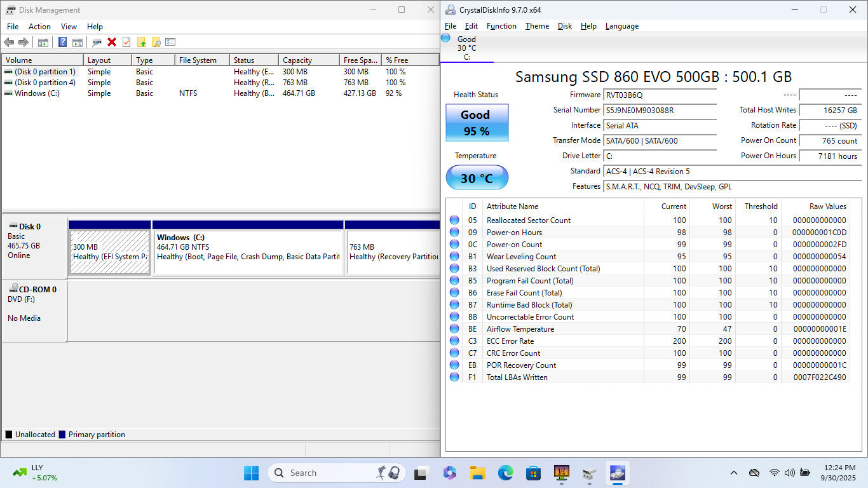Click Show/Hide Console Tree toolbar icon
This screenshot has height=488, width=868.
point(43,42)
